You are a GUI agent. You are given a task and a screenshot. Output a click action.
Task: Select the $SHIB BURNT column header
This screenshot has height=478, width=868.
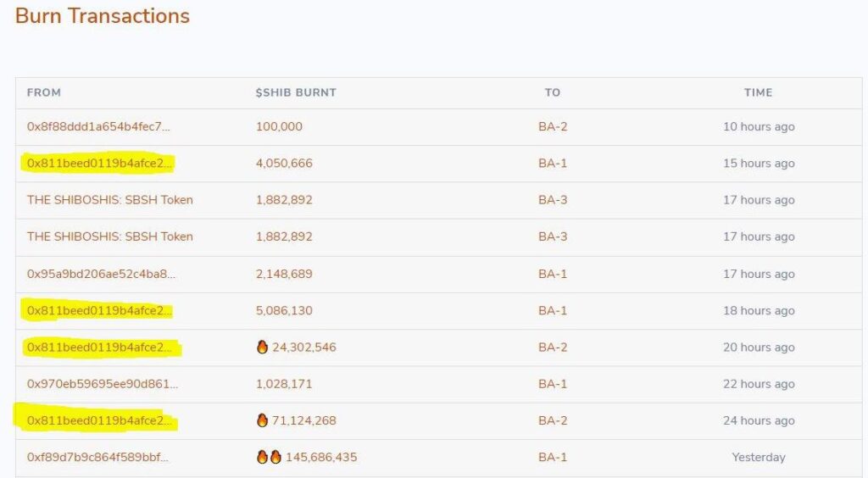pyautogui.click(x=296, y=92)
